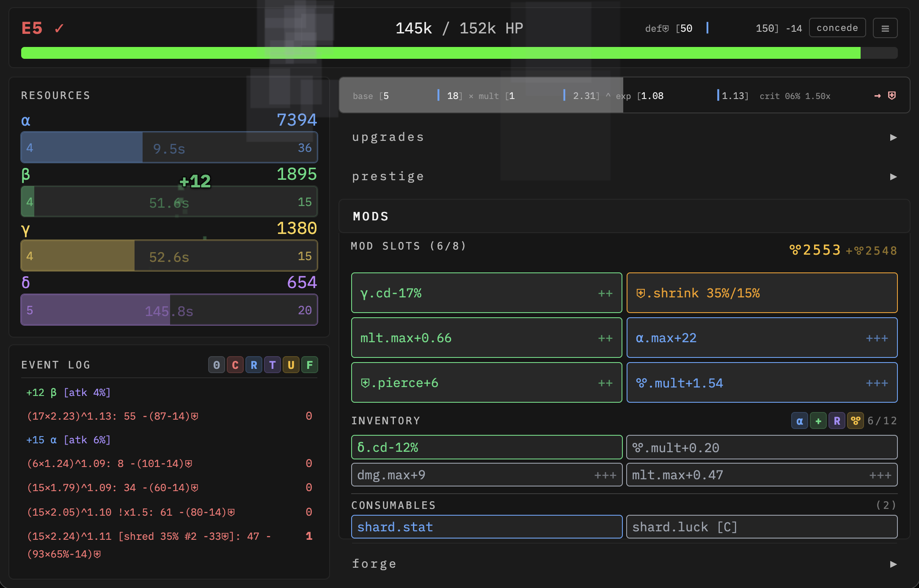Toggle the C event log filter
919x588 pixels.
pos(235,365)
